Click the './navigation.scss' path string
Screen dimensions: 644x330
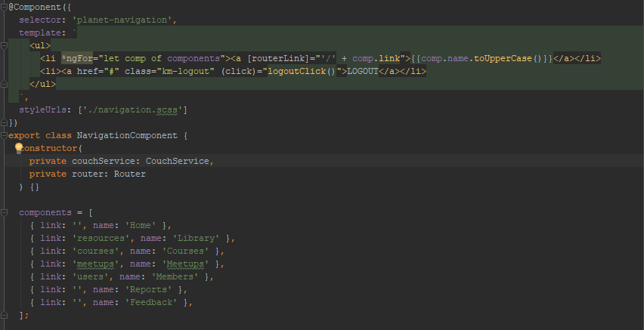(x=133, y=109)
